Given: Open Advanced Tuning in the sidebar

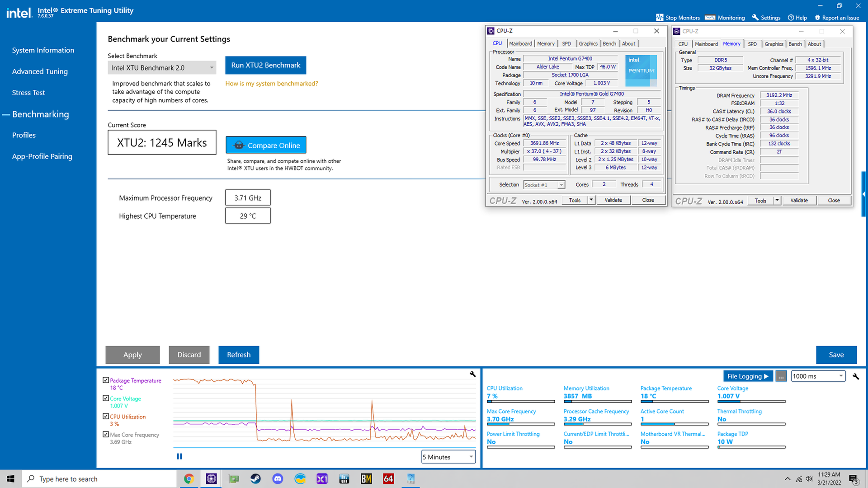Looking at the screenshot, I should pyautogui.click(x=40, y=71).
